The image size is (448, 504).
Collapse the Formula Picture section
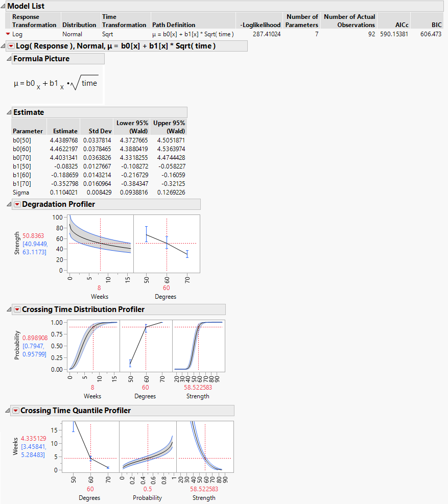(x=9, y=59)
